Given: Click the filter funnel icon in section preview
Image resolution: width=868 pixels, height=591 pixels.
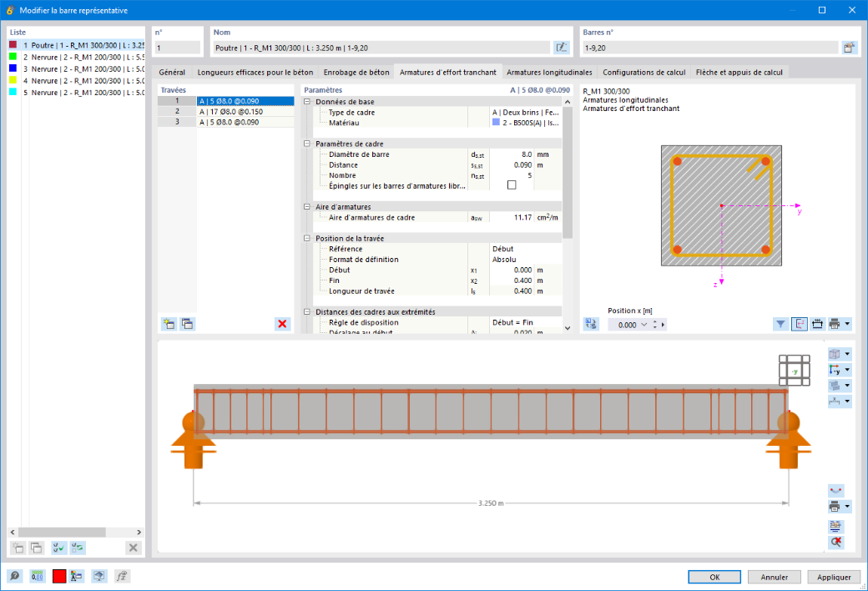Looking at the screenshot, I should point(780,324).
